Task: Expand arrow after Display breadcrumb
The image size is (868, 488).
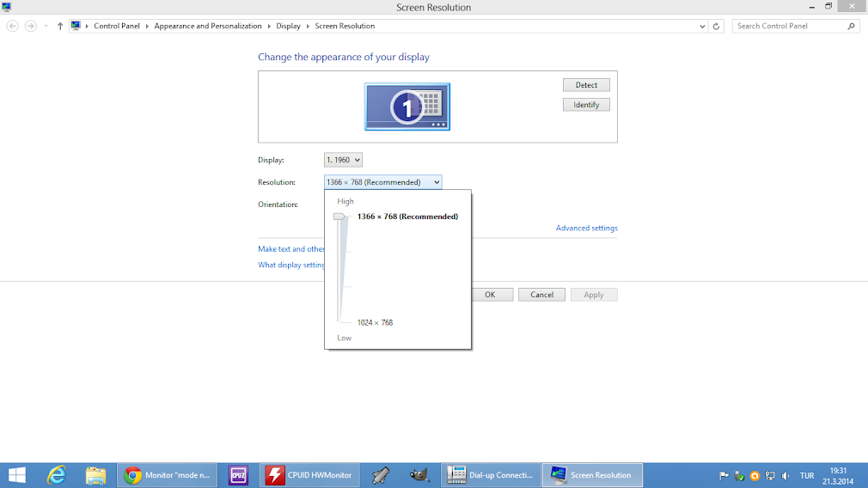Action: [308, 26]
